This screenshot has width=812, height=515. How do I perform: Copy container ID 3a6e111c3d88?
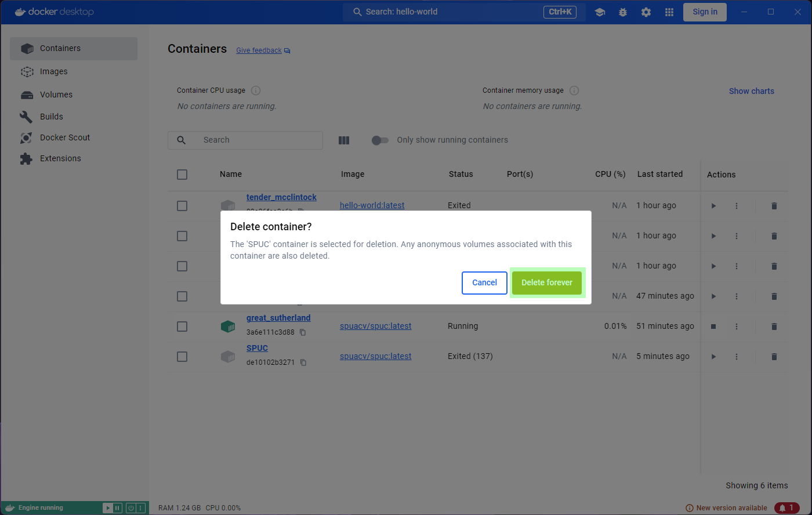tap(303, 332)
